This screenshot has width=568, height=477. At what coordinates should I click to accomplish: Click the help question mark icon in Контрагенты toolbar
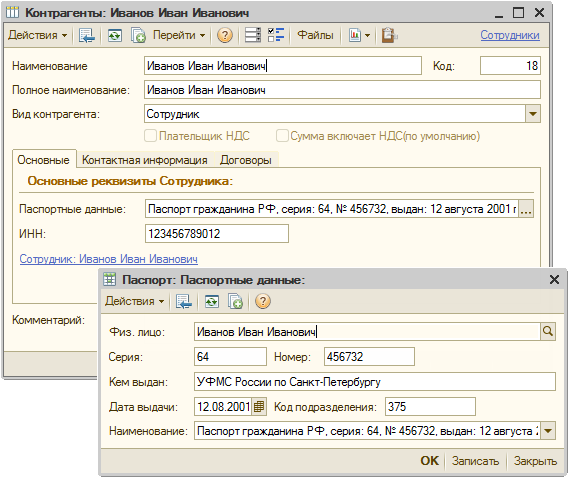click(225, 35)
